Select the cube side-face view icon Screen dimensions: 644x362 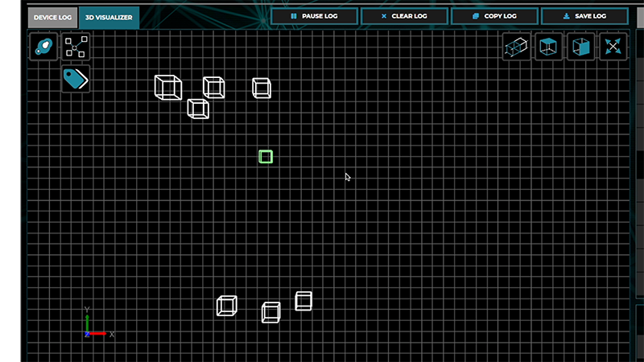coord(580,47)
